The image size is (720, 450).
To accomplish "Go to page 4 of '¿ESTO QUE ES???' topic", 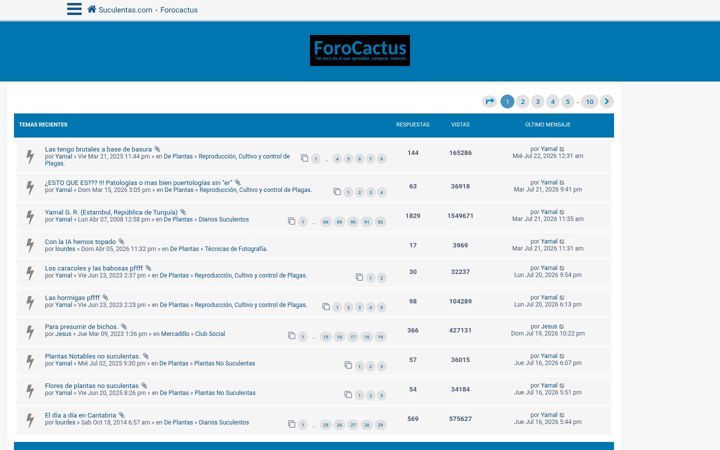I will click(382, 192).
